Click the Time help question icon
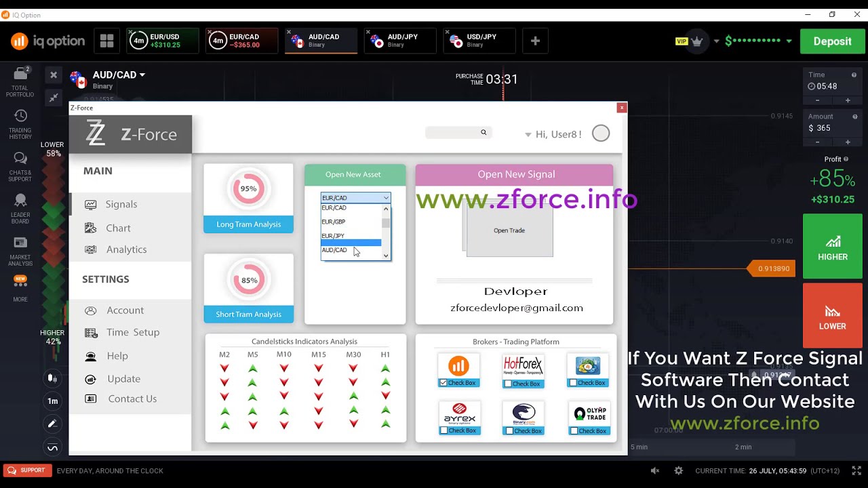The width and height of the screenshot is (868, 488). pos(854,75)
